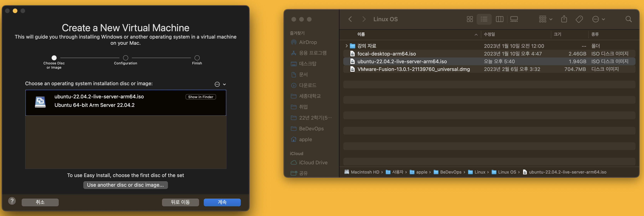Open disc options ellipsis dropdown
The height and width of the screenshot is (216, 644).
click(x=220, y=84)
